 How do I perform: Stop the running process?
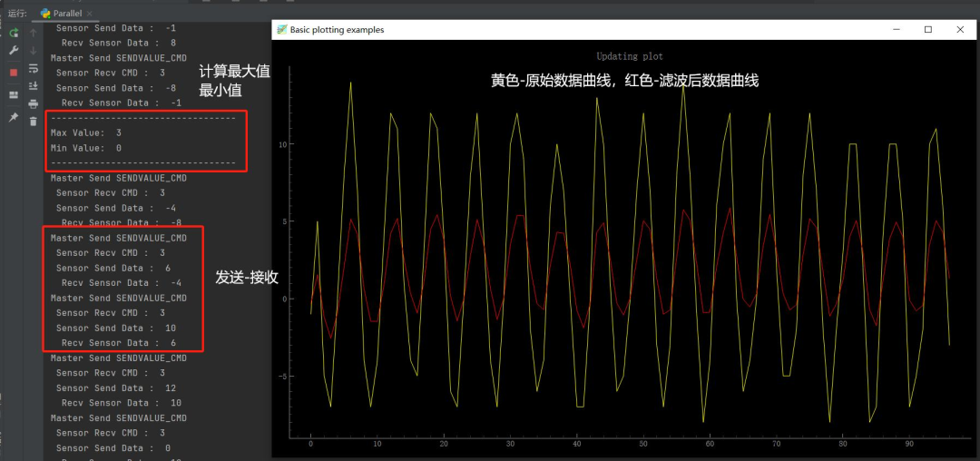click(x=14, y=72)
